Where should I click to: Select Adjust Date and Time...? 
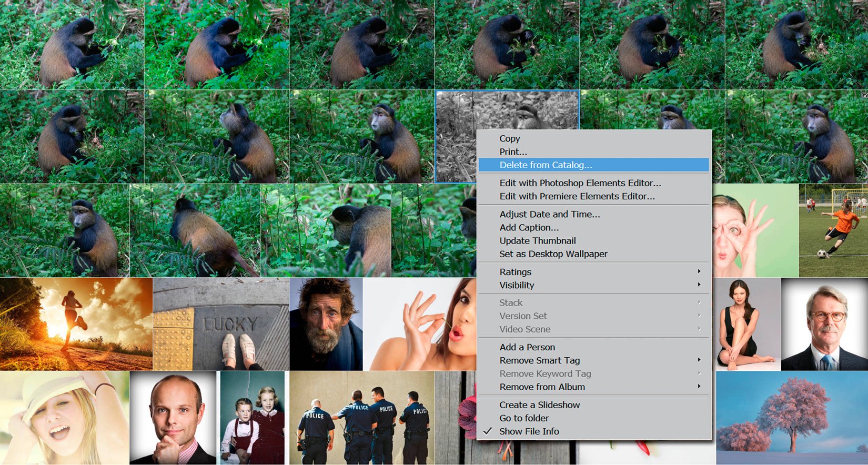tap(593, 214)
